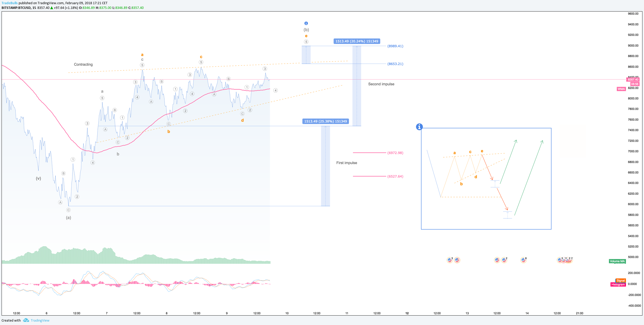Click the large info icon on inset box
This screenshot has height=325, width=644.
coord(419,127)
